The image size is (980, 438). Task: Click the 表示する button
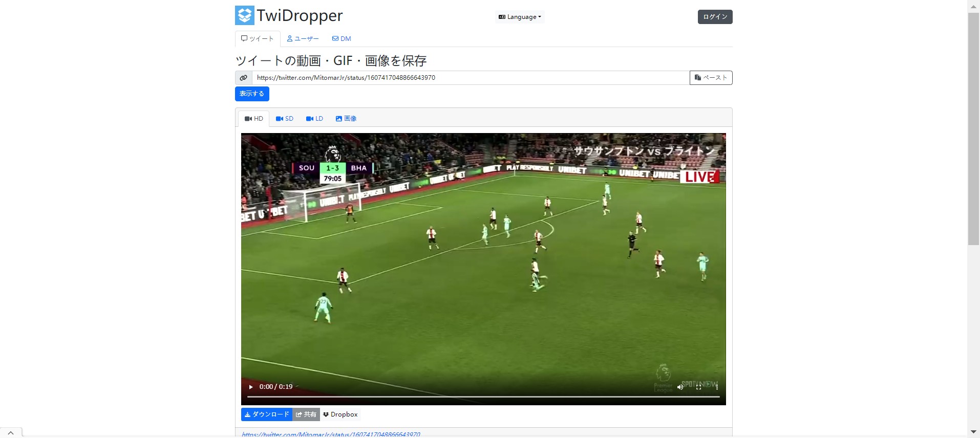pos(252,94)
